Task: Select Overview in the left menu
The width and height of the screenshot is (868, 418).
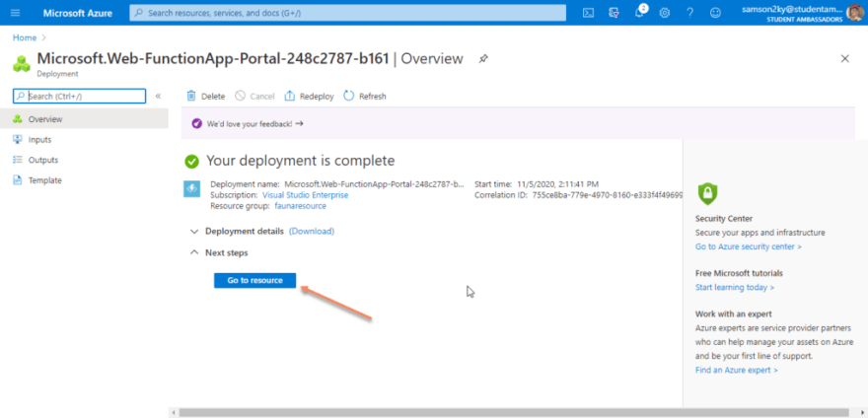Action: point(84,119)
